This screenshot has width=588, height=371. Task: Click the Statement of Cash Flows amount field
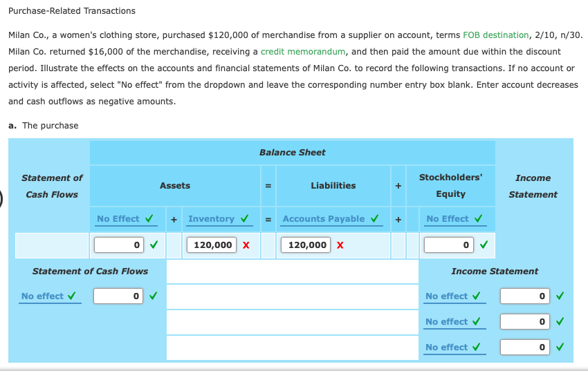(118, 296)
